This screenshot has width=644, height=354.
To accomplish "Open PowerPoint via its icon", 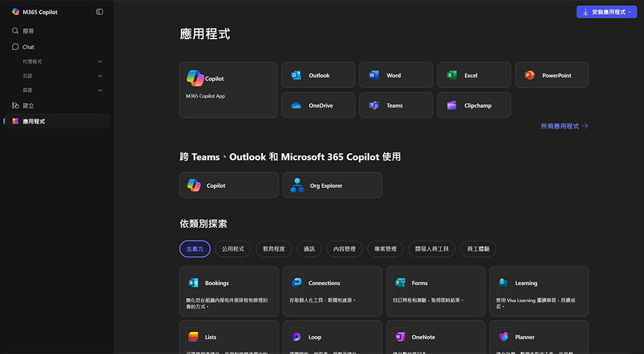I will click(x=529, y=75).
